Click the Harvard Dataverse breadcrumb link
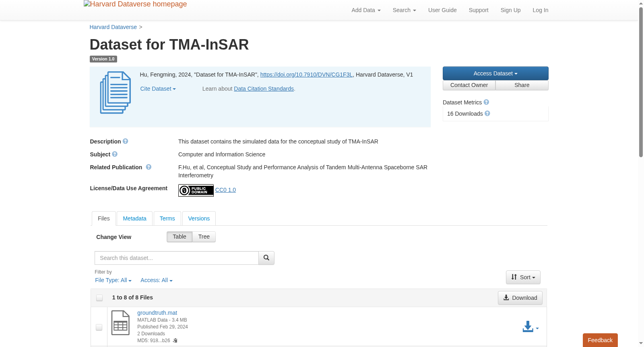The height and width of the screenshot is (347, 644). click(x=113, y=27)
